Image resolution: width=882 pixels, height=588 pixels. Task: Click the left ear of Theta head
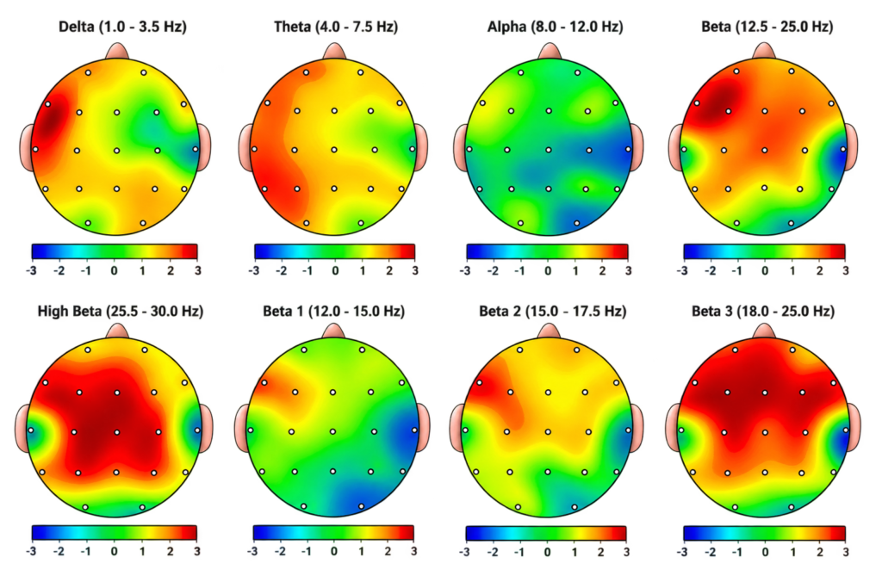245,148
